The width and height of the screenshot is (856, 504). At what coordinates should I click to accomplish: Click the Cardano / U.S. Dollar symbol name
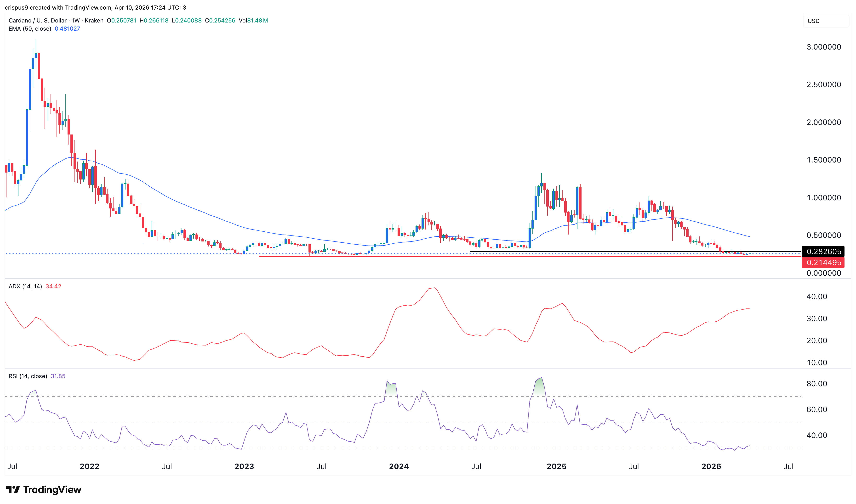pyautogui.click(x=37, y=20)
